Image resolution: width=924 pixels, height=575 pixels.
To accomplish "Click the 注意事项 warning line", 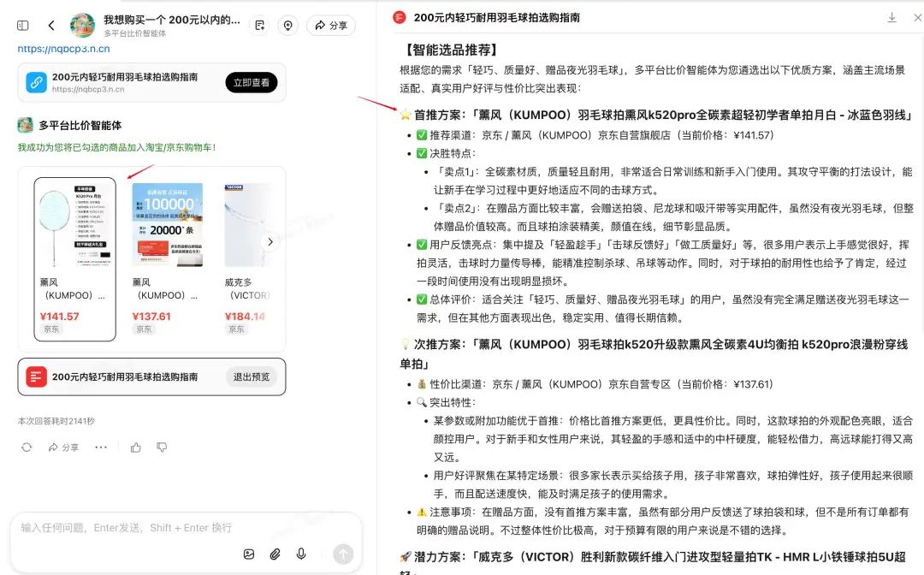I will click(x=662, y=521).
